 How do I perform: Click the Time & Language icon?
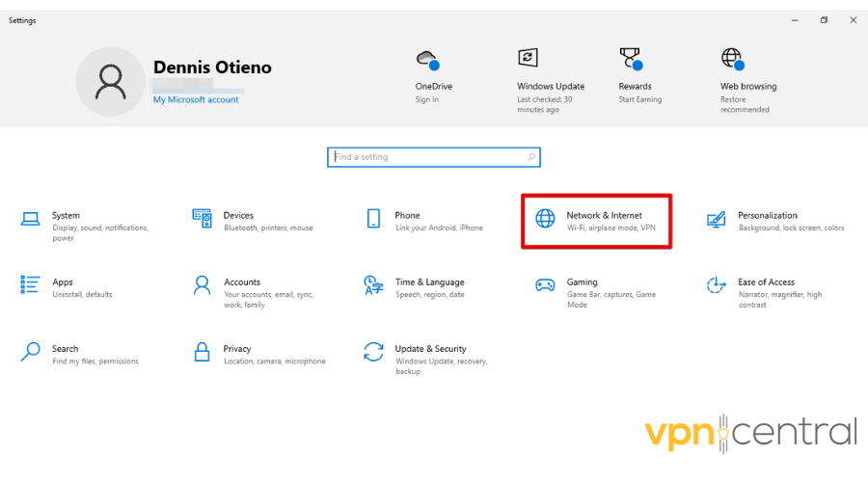click(373, 285)
